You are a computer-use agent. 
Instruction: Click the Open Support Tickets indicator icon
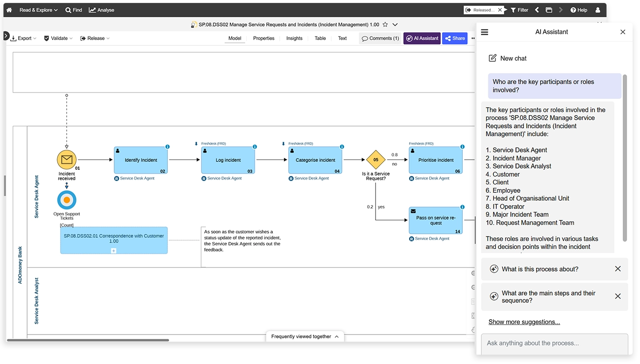pyautogui.click(x=66, y=200)
